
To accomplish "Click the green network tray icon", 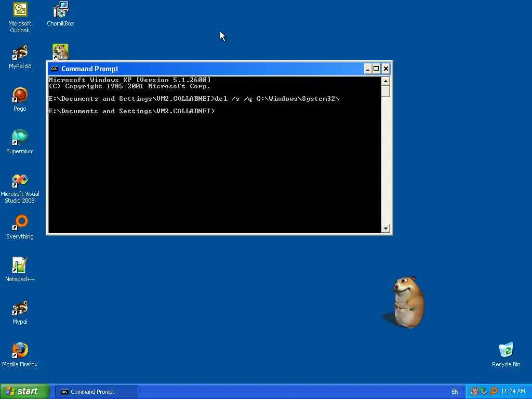I will [484, 392].
